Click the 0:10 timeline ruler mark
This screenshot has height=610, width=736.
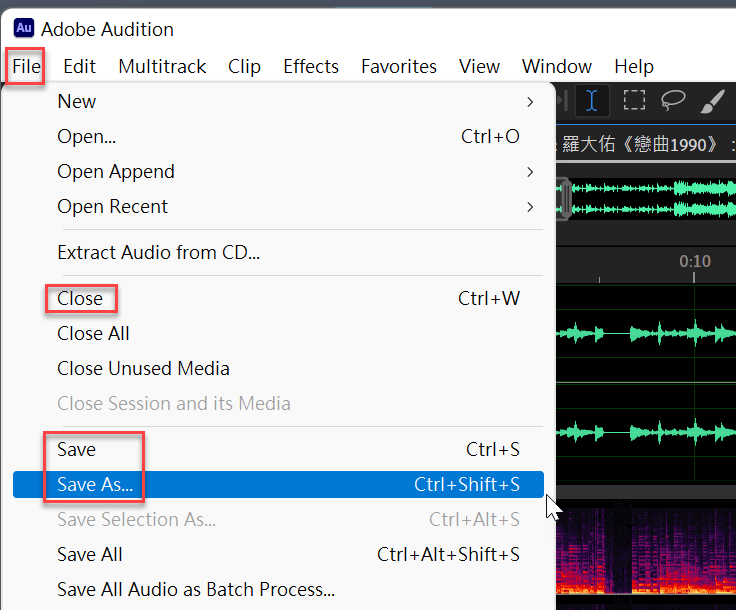tap(694, 261)
